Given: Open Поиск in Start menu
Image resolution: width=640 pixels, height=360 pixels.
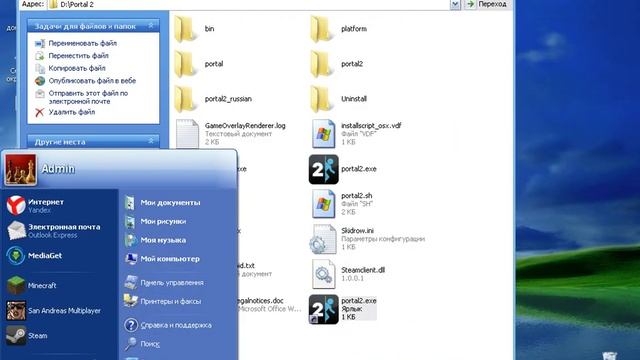Looking at the screenshot, I should (x=142, y=344).
